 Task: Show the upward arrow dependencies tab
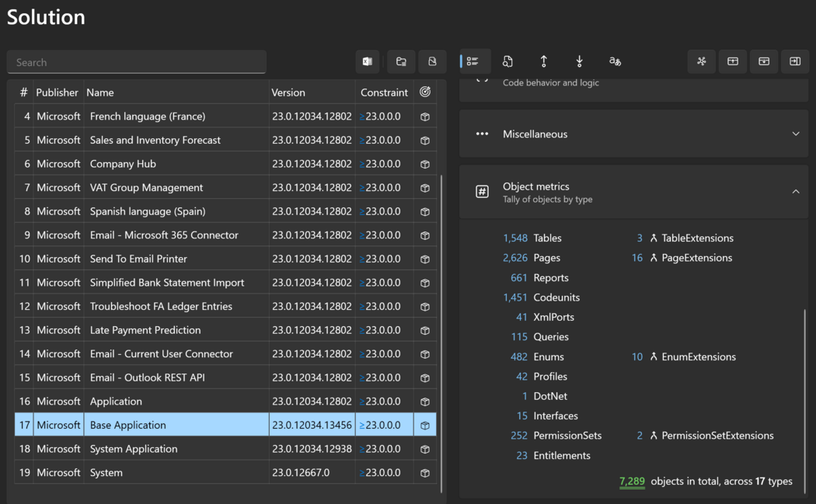[544, 61]
